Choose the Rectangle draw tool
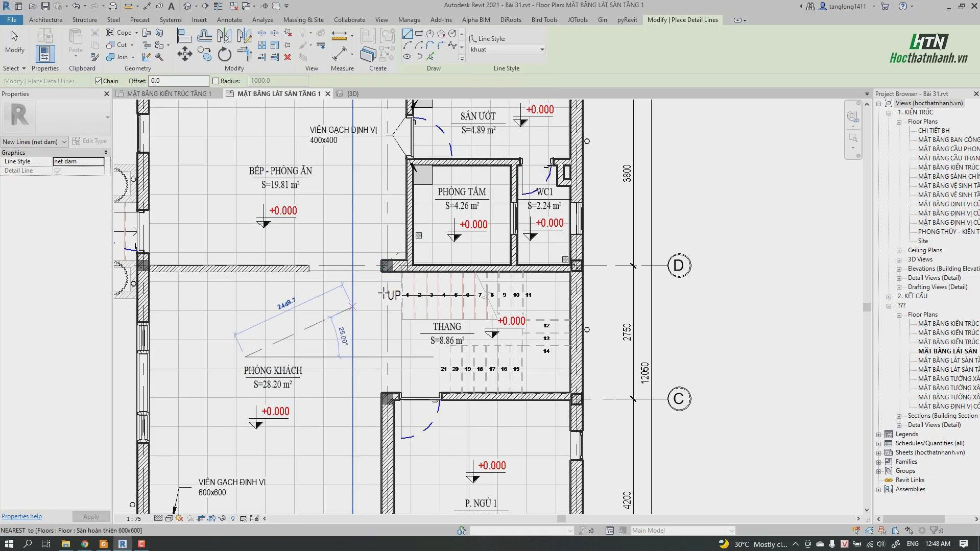This screenshot has height=551, width=980. [419, 33]
